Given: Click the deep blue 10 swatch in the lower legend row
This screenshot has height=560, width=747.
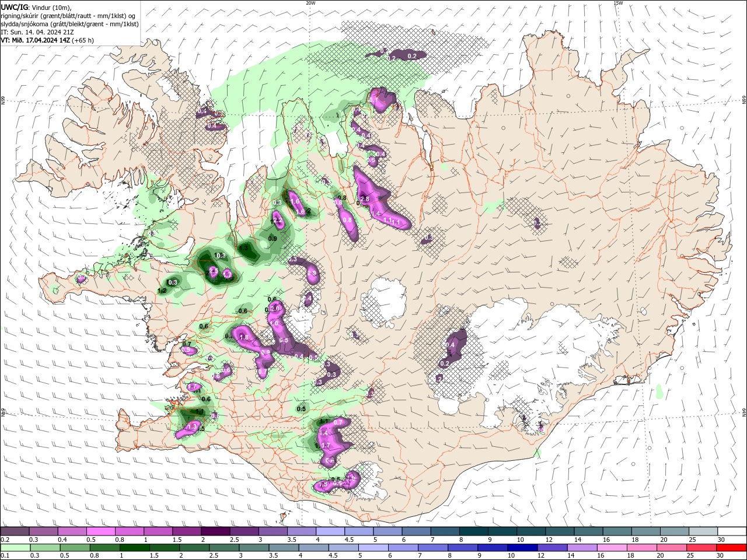Looking at the screenshot, I should tap(521, 548).
